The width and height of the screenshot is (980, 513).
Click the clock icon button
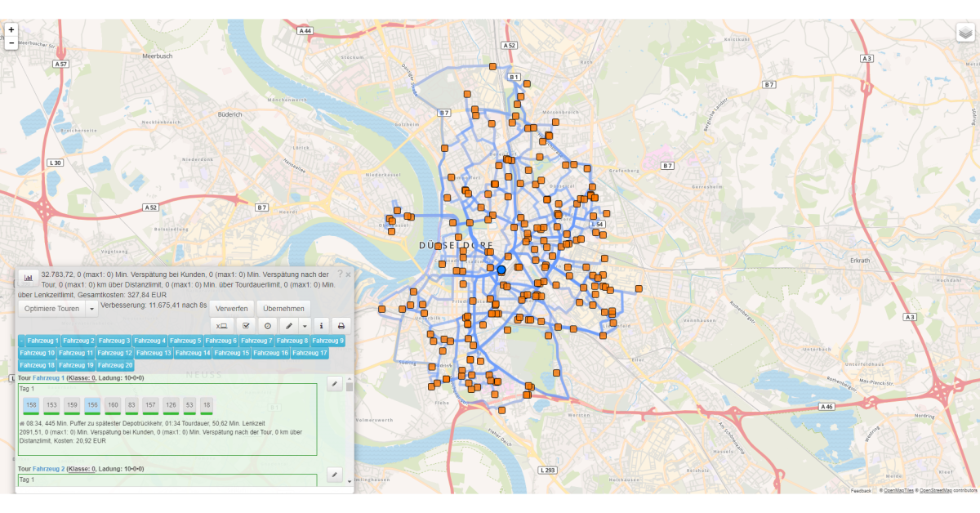267,325
